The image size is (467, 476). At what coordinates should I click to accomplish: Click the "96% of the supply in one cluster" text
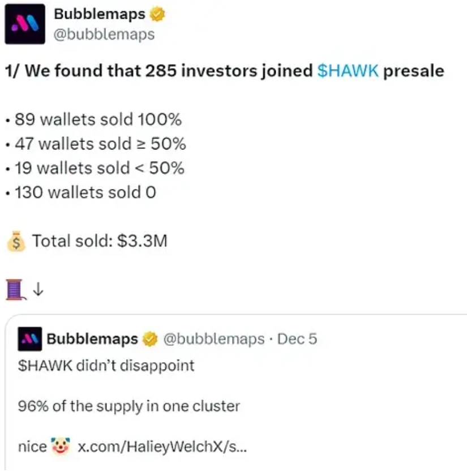coord(130,406)
